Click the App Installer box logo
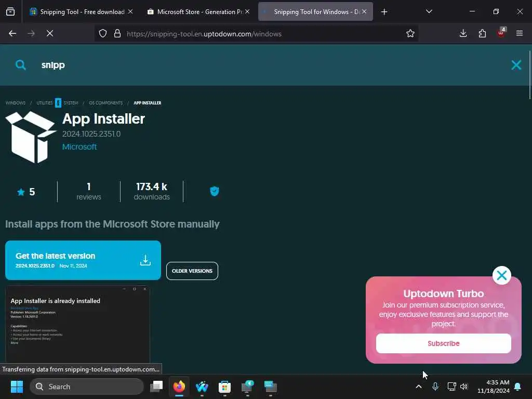Viewport: 532px width, 399px height. [x=31, y=137]
